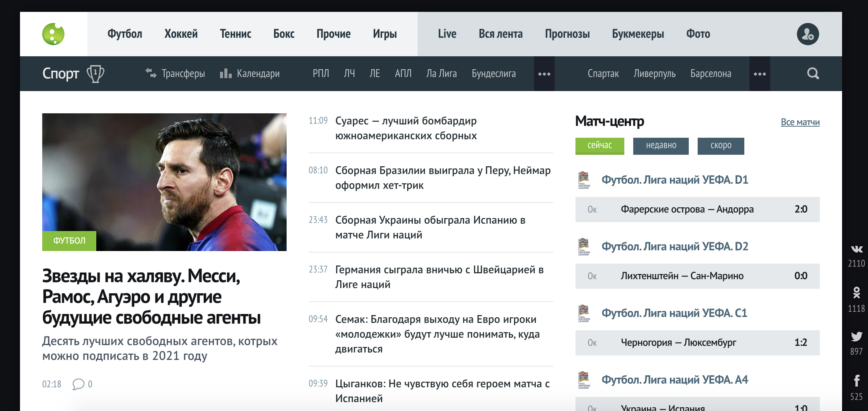Open the Трансферы link
868x411 pixels.
[x=183, y=74]
